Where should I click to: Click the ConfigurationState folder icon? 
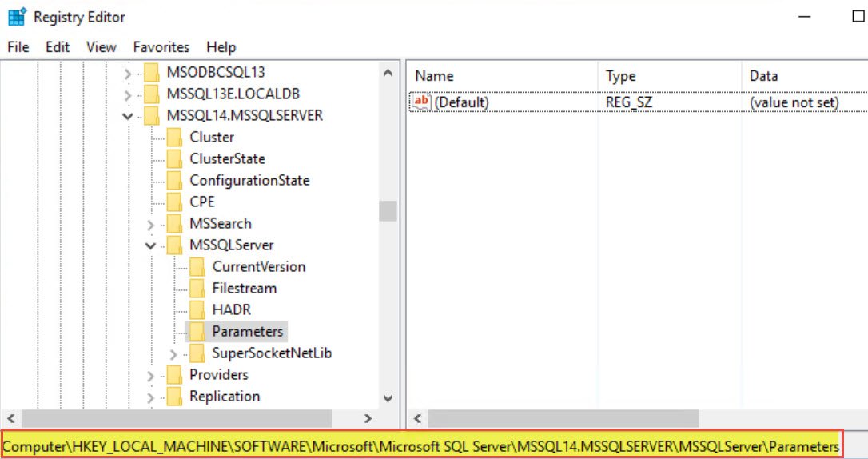pos(174,180)
